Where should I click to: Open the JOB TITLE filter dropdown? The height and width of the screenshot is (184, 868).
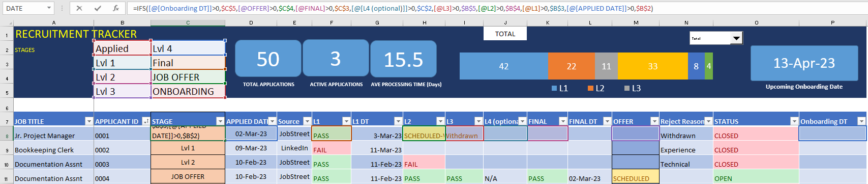click(89, 121)
